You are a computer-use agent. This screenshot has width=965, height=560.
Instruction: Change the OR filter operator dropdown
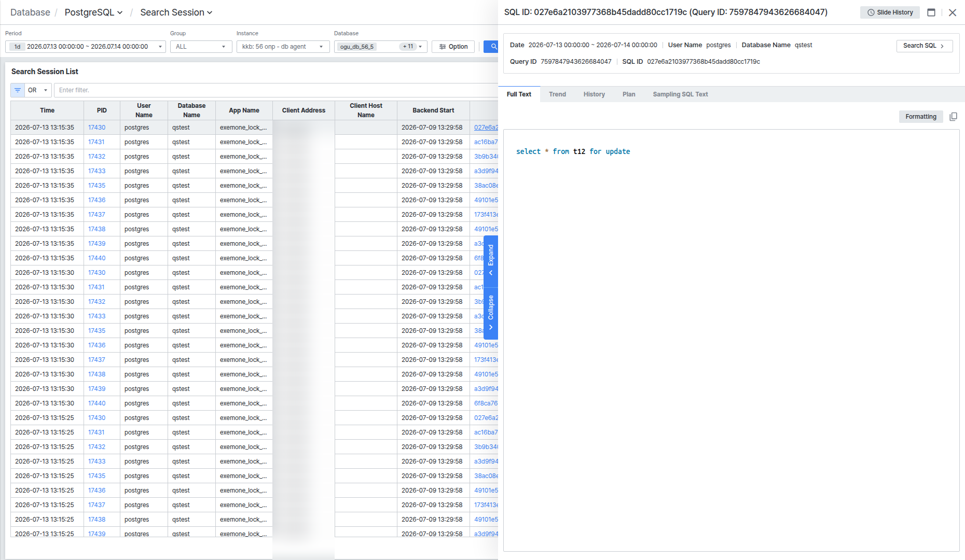coord(38,90)
